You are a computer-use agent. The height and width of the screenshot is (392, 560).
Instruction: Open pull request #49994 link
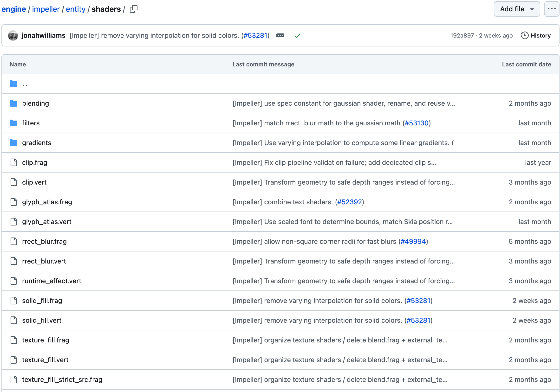pyautogui.click(x=413, y=241)
